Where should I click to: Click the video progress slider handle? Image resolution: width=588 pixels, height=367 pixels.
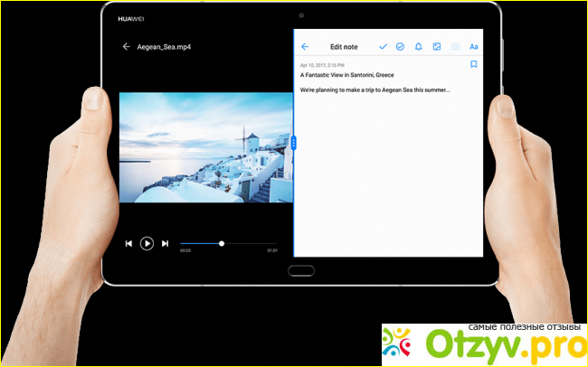click(222, 243)
